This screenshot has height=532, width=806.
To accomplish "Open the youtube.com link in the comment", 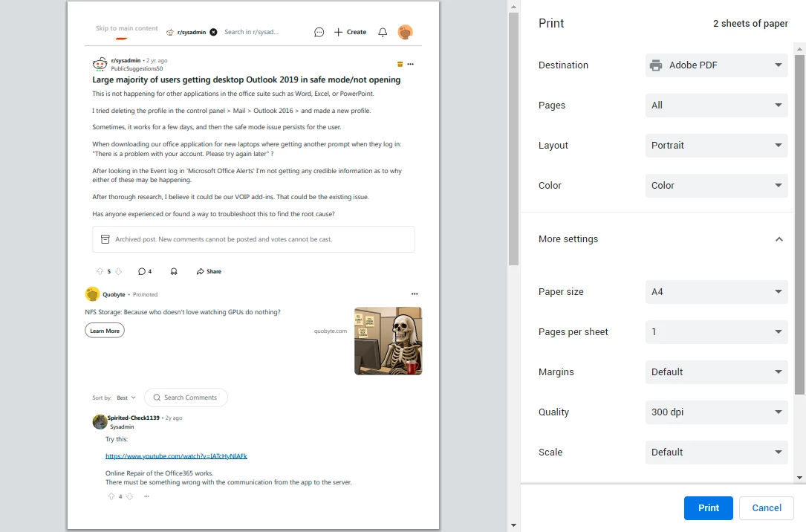I will point(176,456).
